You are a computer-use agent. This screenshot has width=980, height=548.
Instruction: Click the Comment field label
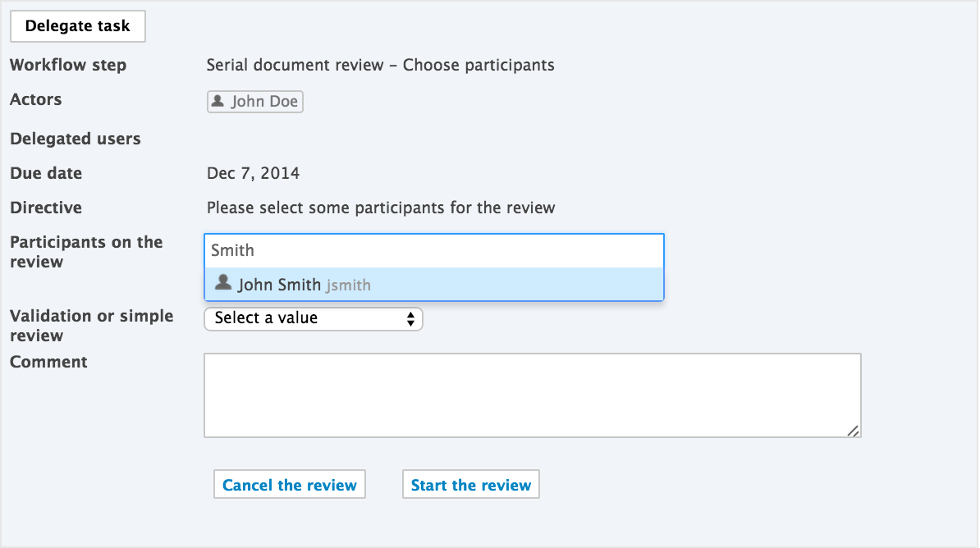tap(48, 362)
